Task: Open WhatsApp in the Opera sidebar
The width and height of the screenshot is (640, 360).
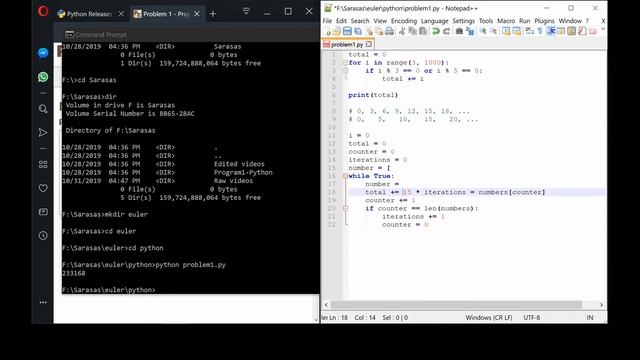Action: click(x=43, y=77)
